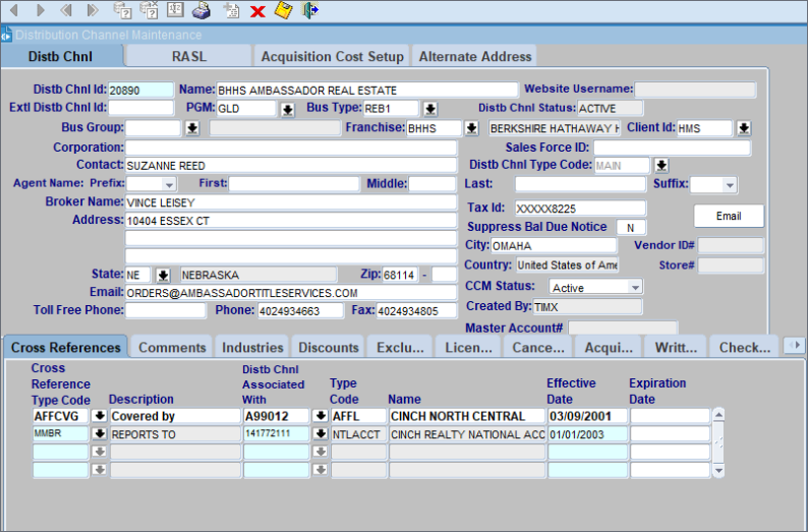Click the enter query database icon
This screenshot has width=808, height=532.
tap(122, 10)
